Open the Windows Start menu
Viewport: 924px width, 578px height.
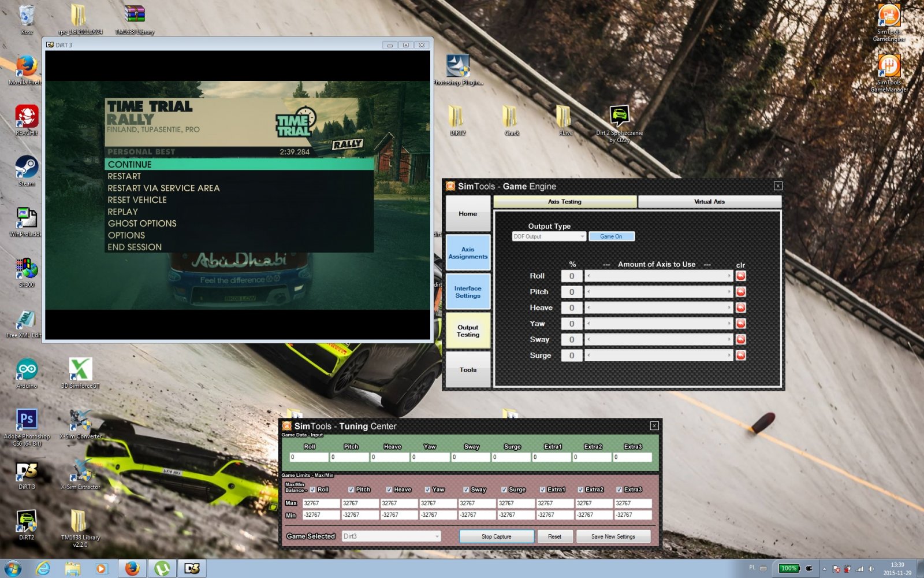point(13,569)
